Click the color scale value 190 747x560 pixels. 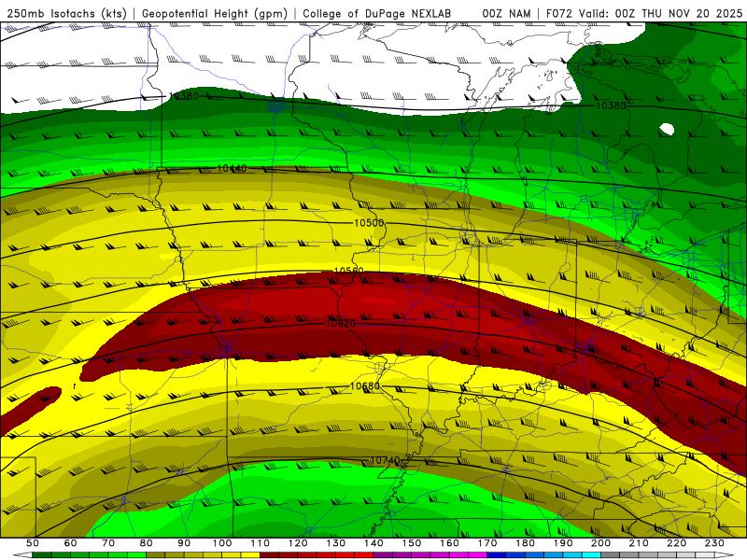[563, 543]
